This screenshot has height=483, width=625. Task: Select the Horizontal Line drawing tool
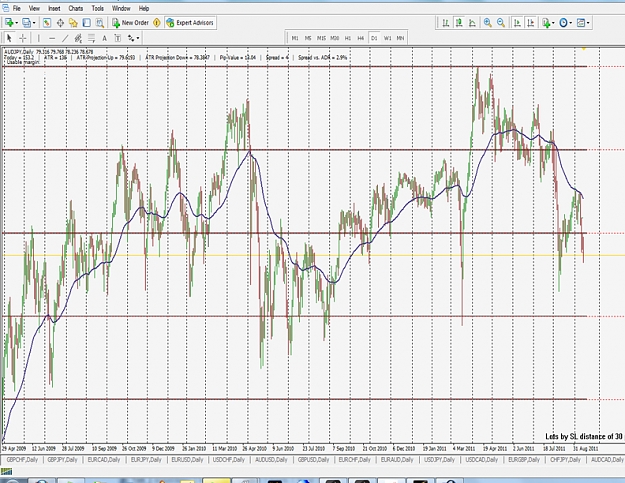52,38
